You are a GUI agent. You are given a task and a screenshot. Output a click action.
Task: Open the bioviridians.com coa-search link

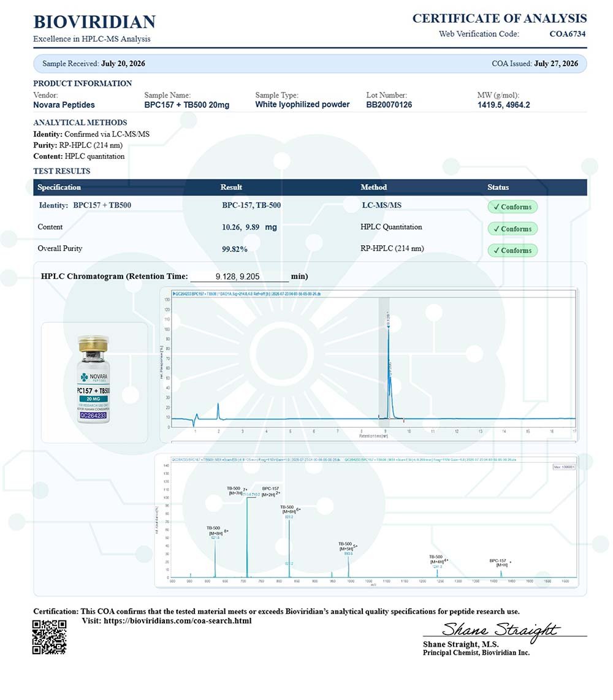tap(178, 621)
